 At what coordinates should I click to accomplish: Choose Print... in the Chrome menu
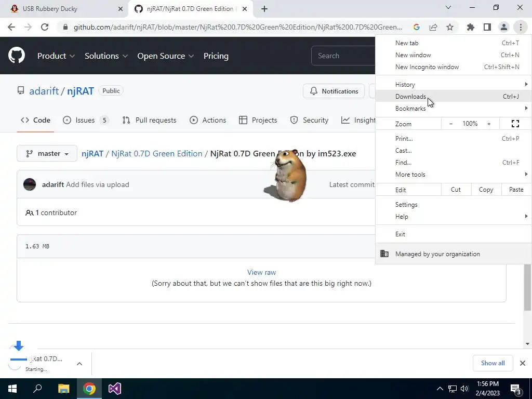click(454, 138)
